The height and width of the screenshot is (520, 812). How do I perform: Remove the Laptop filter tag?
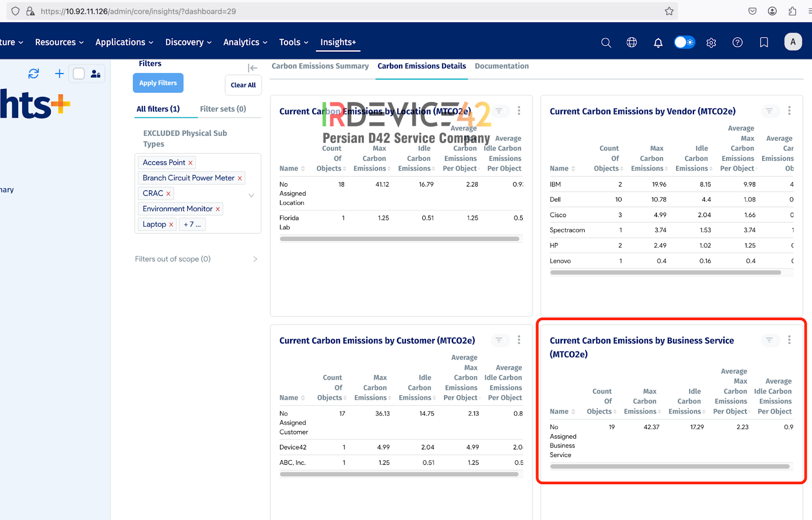[171, 225]
